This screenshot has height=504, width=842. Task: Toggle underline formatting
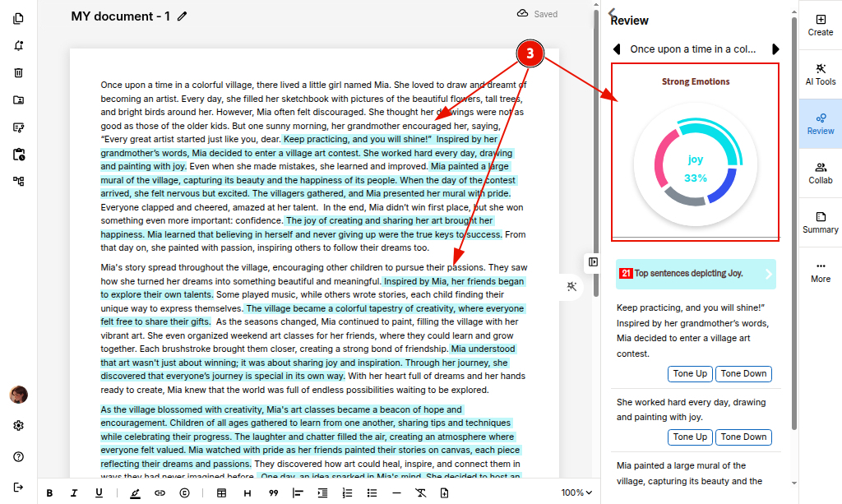coord(99,493)
